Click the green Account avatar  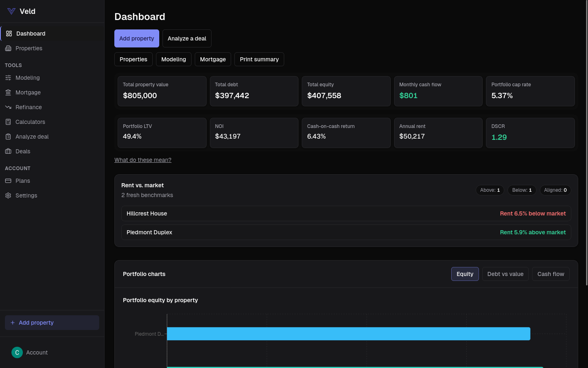17,352
